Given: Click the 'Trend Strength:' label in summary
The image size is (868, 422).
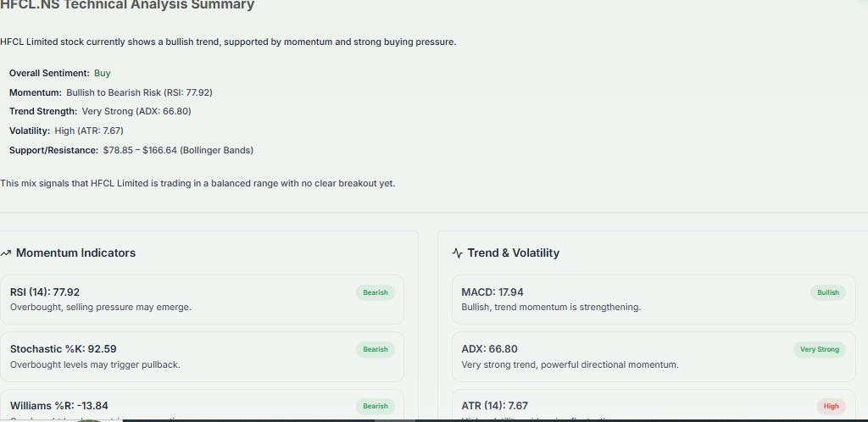Looking at the screenshot, I should point(43,111).
